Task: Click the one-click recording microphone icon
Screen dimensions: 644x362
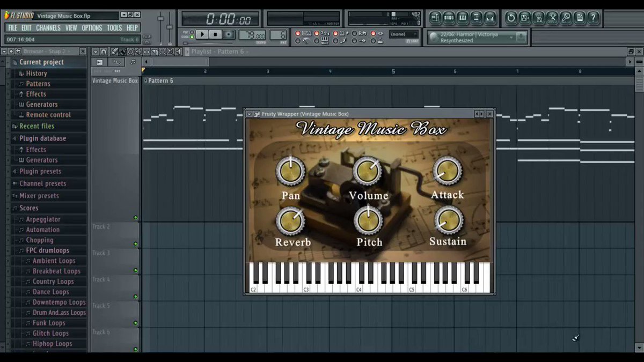Action: (566, 18)
